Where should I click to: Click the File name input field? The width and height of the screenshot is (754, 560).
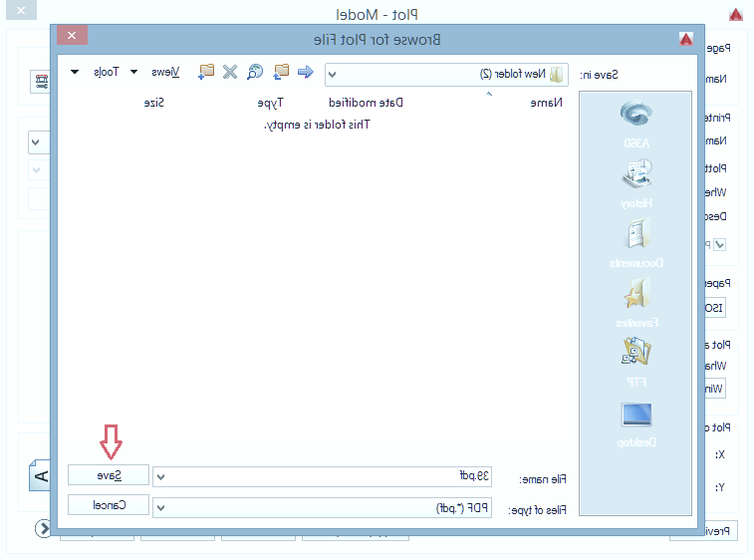(322, 477)
